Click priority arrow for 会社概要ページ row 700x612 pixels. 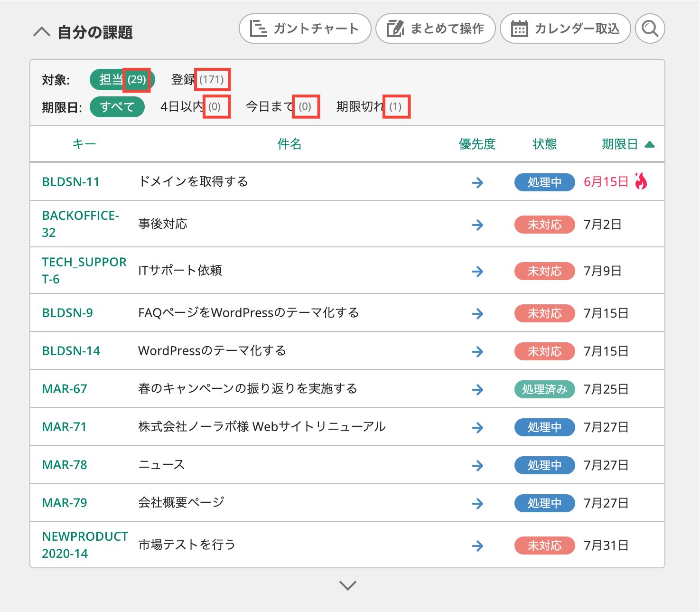[x=477, y=503]
